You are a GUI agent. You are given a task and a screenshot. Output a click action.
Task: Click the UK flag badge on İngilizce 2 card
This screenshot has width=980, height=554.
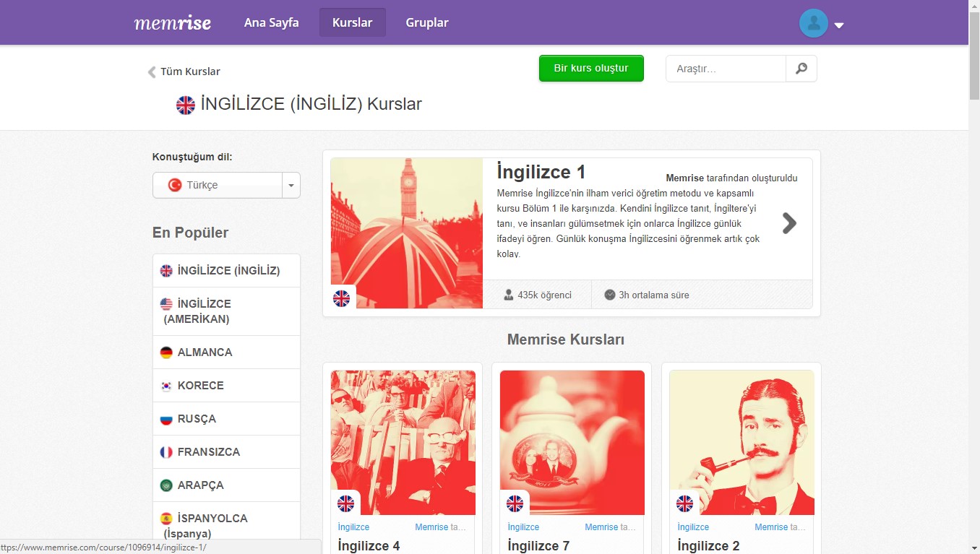(x=684, y=503)
